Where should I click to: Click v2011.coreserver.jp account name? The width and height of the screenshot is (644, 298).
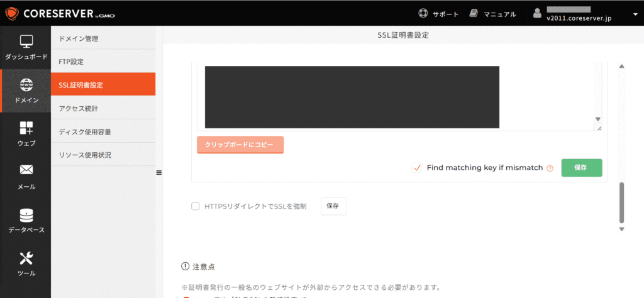pos(579,19)
